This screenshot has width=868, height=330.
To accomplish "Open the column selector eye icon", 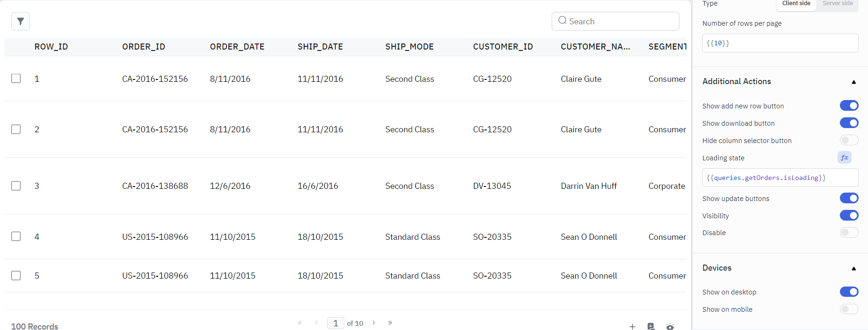I will pyautogui.click(x=670, y=327).
